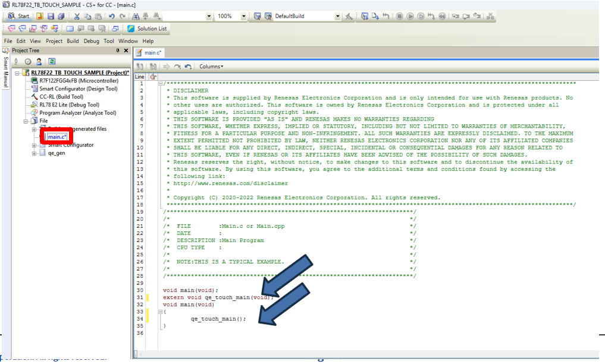Select Smart Configurator (Design Tool) node
Screen dimensions: 605x364
pyautogui.click(x=78, y=89)
